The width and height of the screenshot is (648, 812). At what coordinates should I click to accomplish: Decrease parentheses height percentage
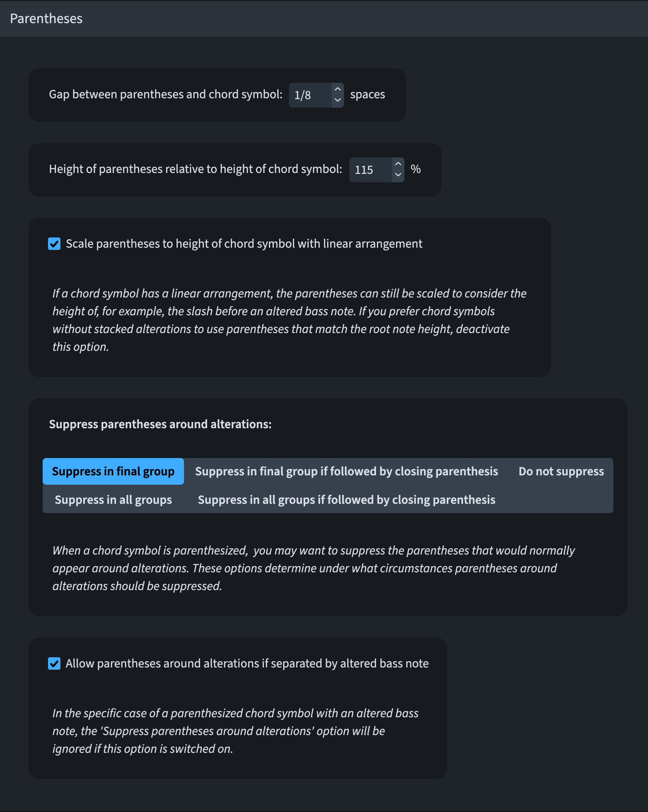398,175
